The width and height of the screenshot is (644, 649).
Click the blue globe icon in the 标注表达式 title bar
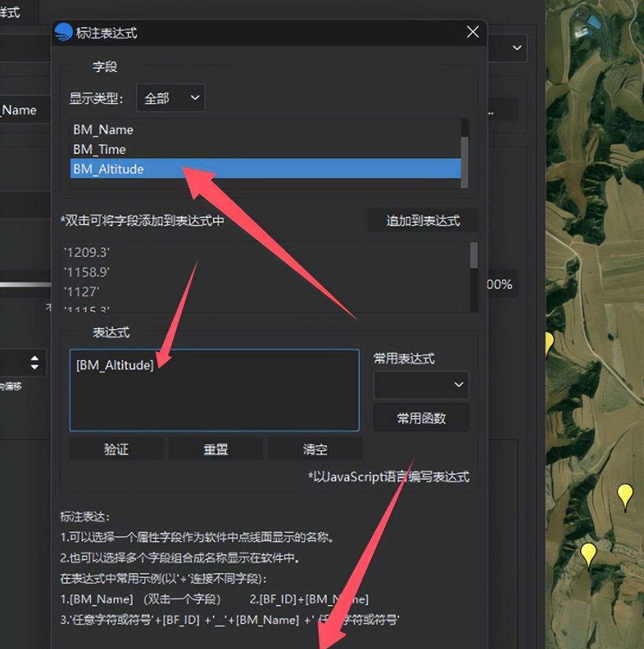(62, 33)
